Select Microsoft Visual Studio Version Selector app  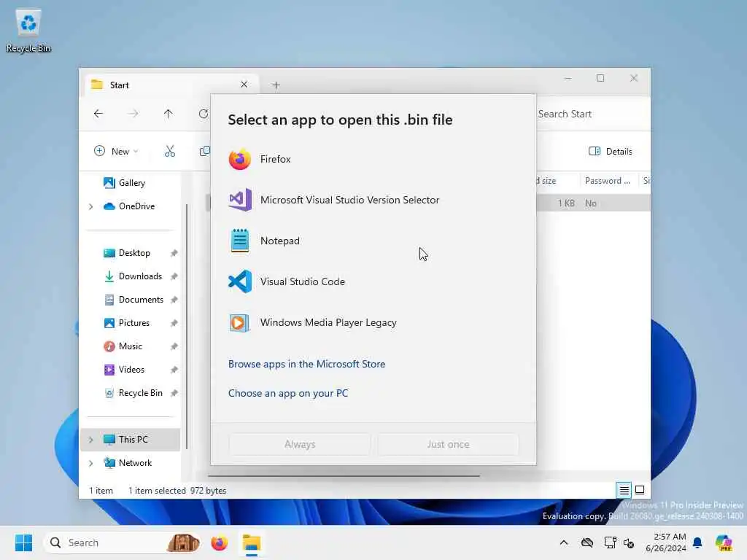(373, 200)
